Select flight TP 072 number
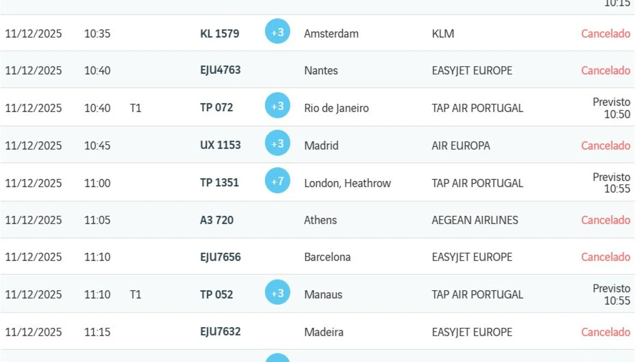644x362 pixels. click(216, 108)
